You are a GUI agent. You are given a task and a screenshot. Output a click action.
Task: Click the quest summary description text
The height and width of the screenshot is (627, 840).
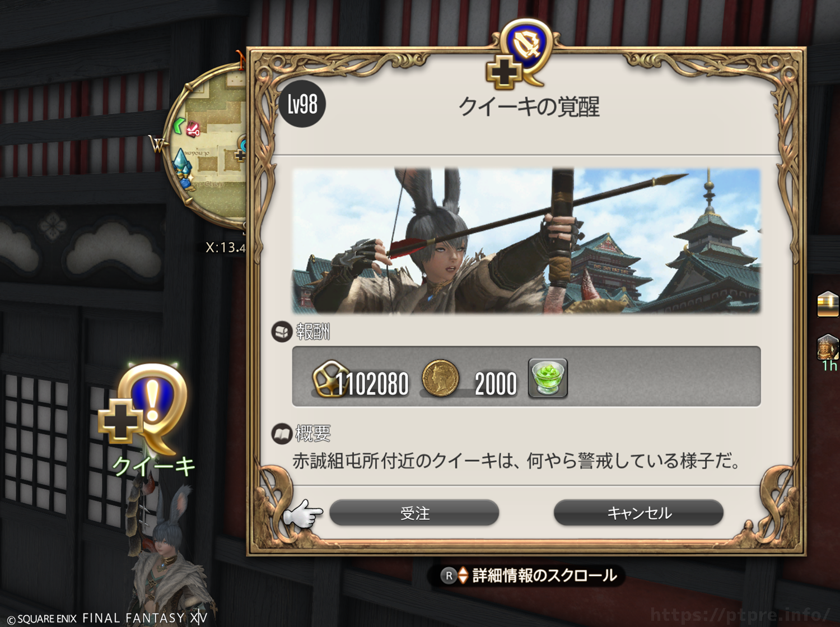(517, 461)
